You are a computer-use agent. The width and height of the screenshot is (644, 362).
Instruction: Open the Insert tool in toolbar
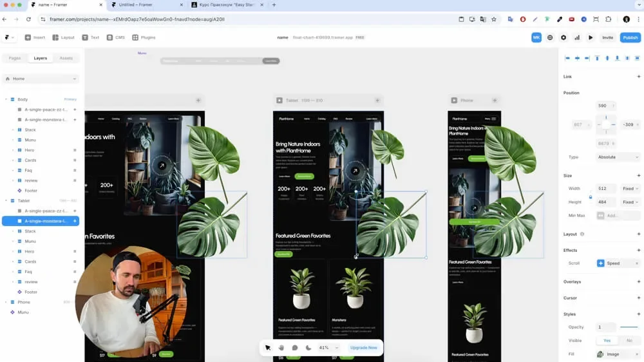click(x=35, y=37)
